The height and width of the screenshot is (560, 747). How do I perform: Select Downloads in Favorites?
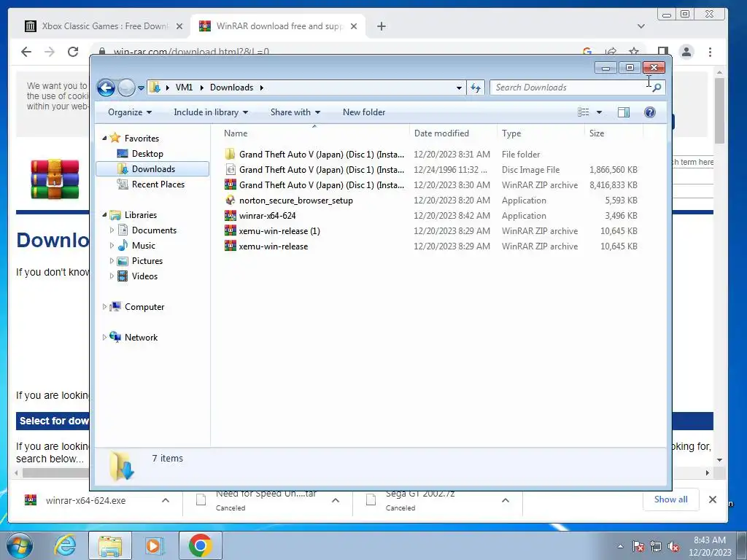click(x=152, y=169)
